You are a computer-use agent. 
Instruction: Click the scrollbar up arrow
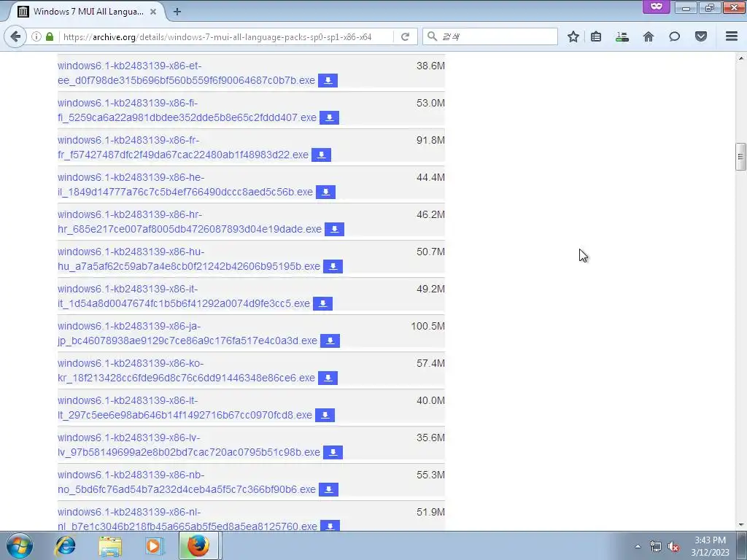[x=740, y=58]
